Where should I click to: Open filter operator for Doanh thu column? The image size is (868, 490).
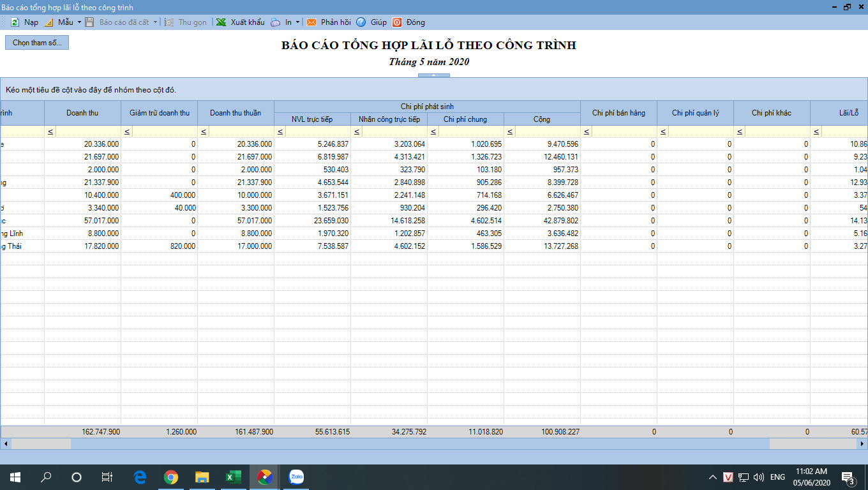[50, 131]
